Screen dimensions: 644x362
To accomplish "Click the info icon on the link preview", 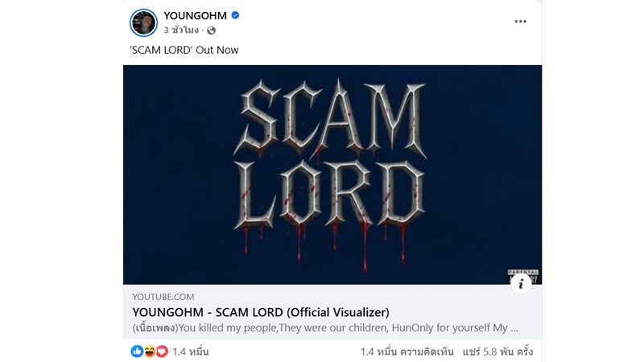I will [521, 284].
